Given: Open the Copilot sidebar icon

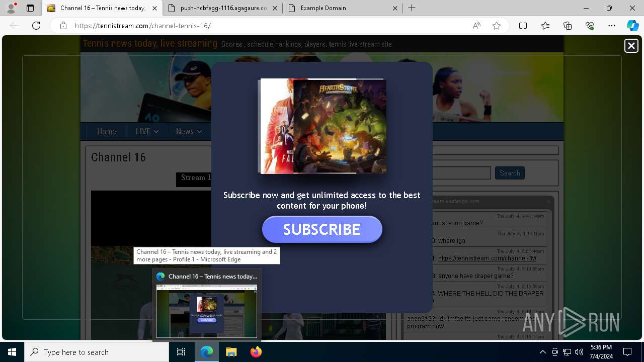Looking at the screenshot, I should click(632, 26).
